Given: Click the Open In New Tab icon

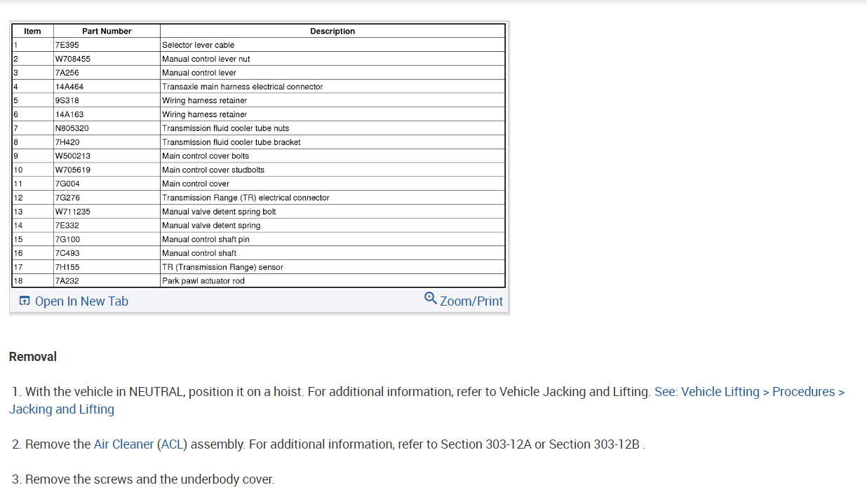Looking at the screenshot, I should 25,301.
